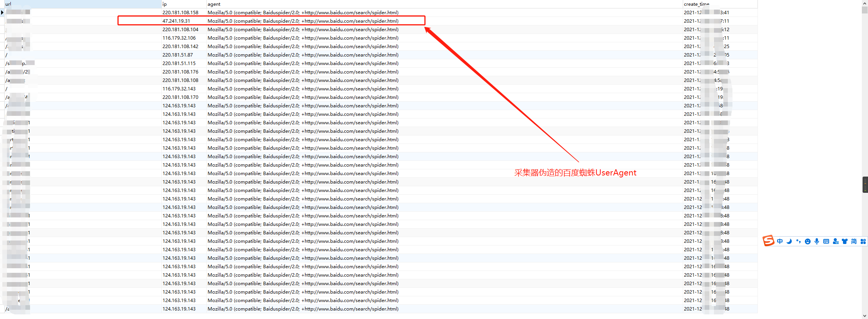Viewport: 868px width, 319px height.
Task: Click Baiduspider agent cell in 47.241.19.31 row
Action: pos(444,21)
